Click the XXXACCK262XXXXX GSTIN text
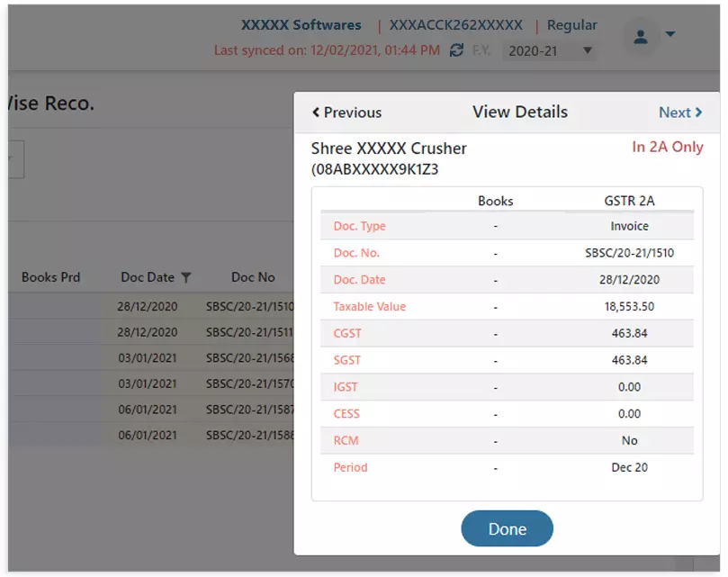 click(x=455, y=25)
